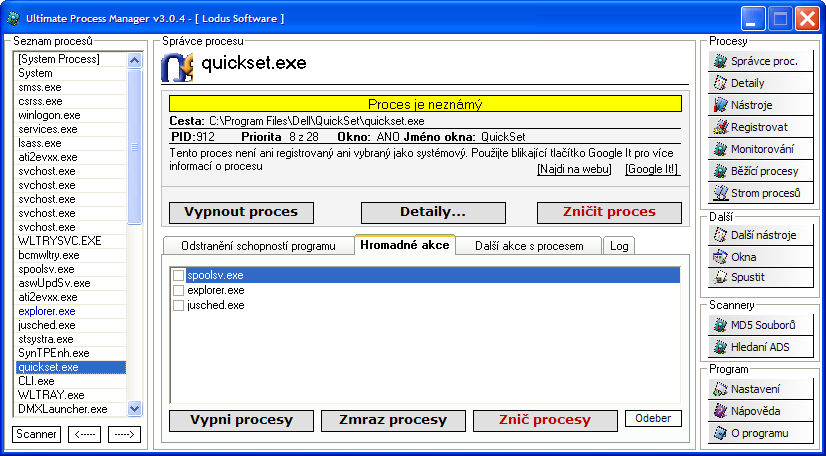Select CLI.exe in process list
Viewport: 826px width, 456px height.
pos(71,381)
